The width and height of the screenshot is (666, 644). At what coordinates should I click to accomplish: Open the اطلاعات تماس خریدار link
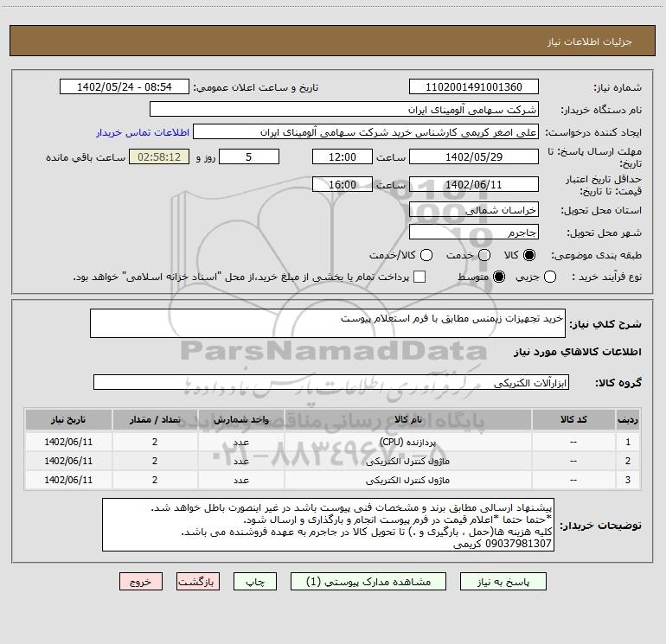pyautogui.click(x=143, y=132)
